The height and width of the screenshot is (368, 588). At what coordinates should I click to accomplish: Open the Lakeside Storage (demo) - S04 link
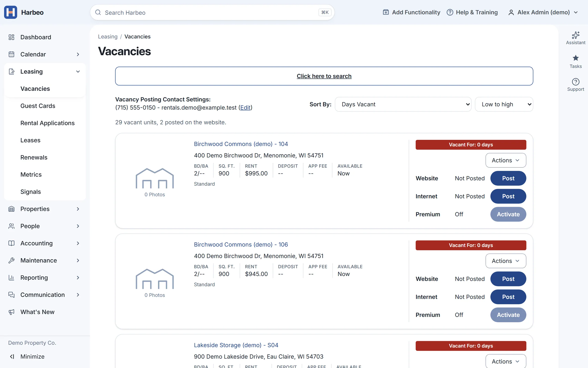tap(236, 345)
